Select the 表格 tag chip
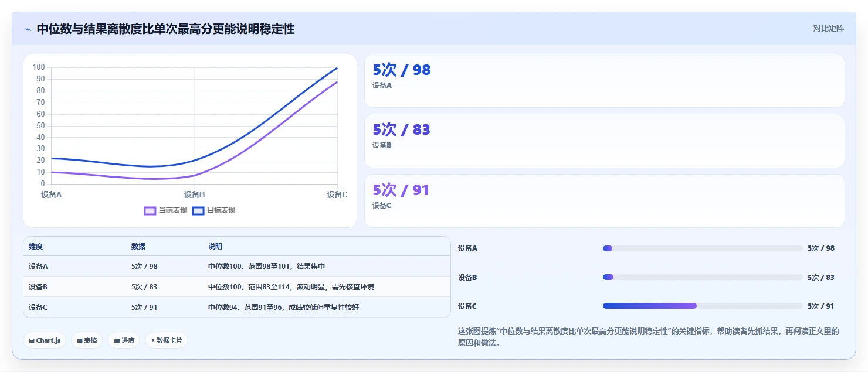This screenshot has width=868, height=372. pyautogui.click(x=87, y=340)
